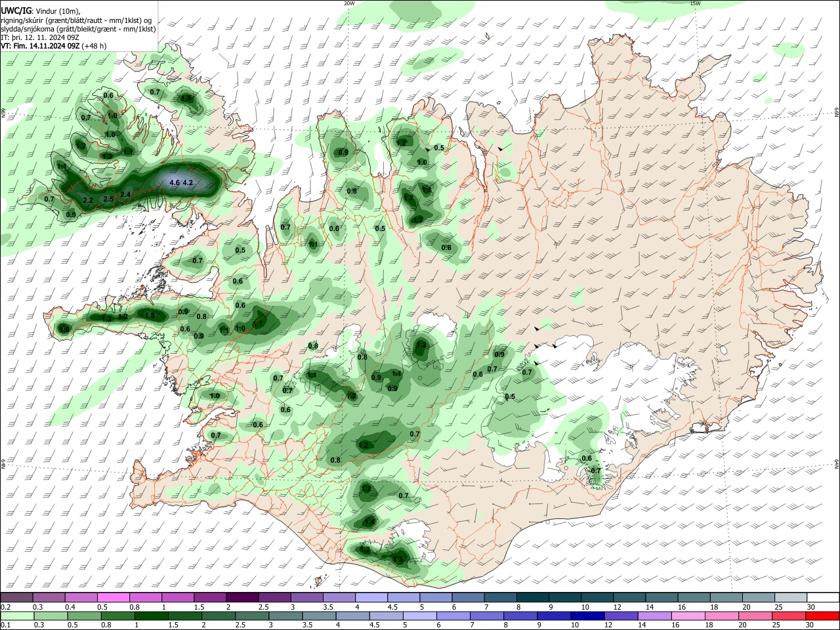Click the 20W longitude label

pyautogui.click(x=349, y=3)
